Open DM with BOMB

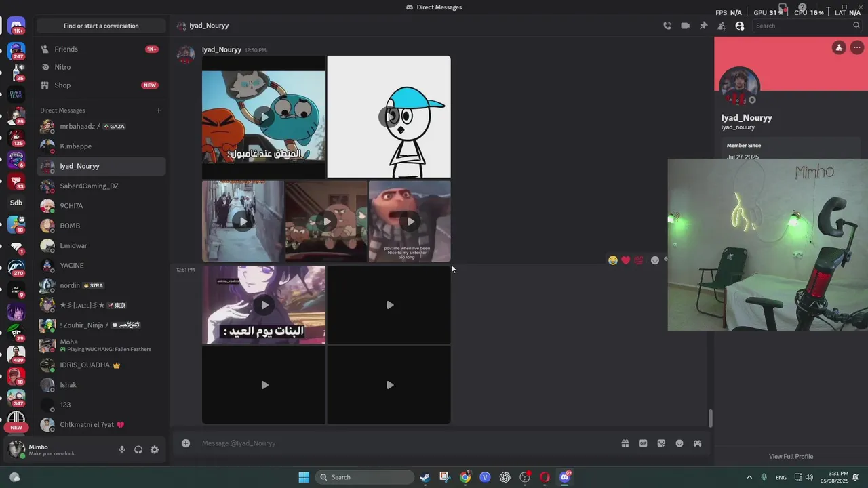[x=101, y=226]
